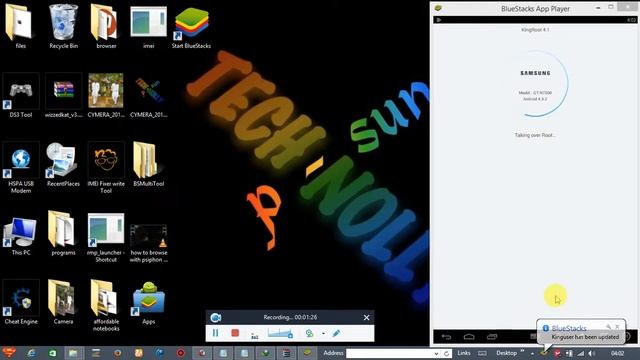This screenshot has height=360, width=640.
Task: Launch the Start BlueStacks shortcut
Action: point(191,27)
